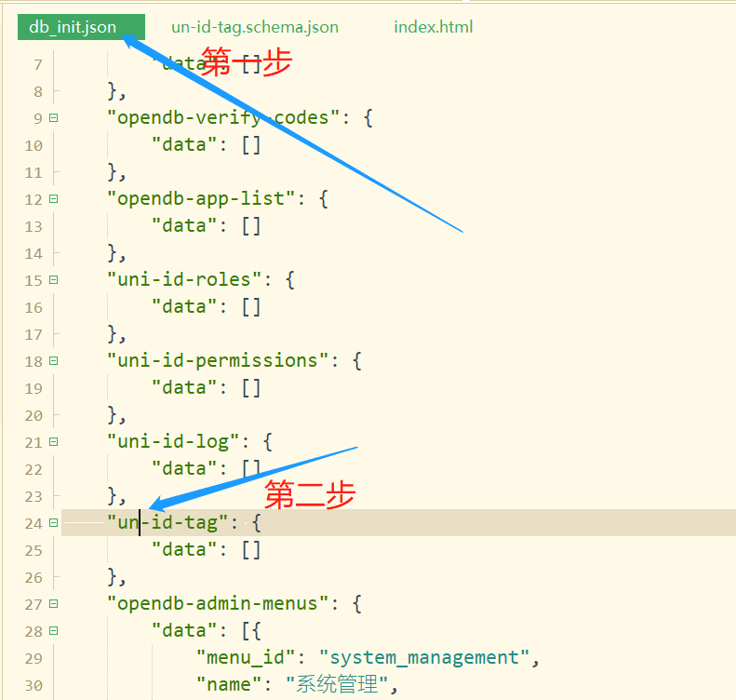736x700 pixels.
Task: Open the index.html tab
Action: tap(434, 27)
